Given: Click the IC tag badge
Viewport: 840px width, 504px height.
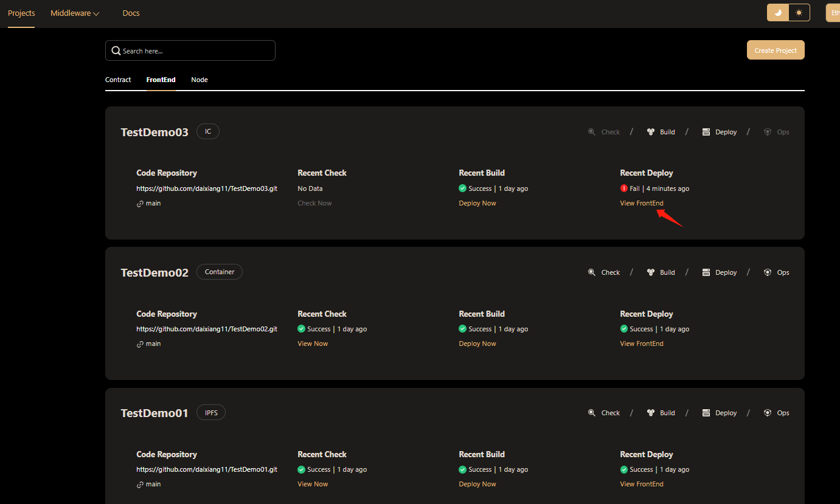Looking at the screenshot, I should [208, 131].
